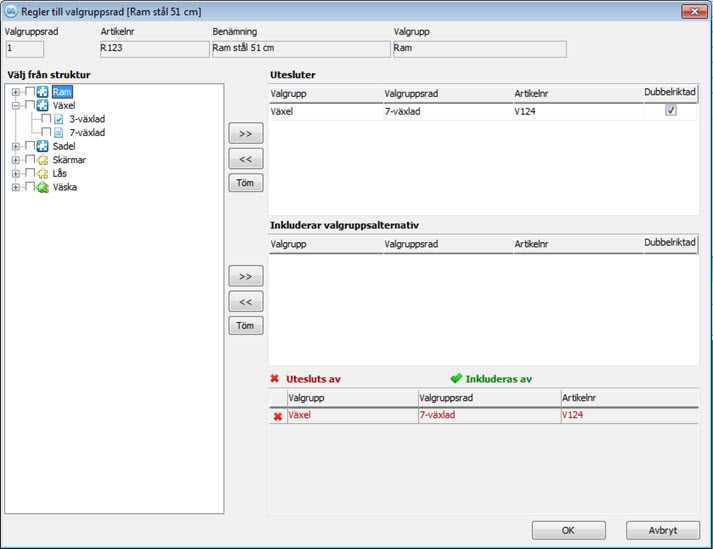Click Töm button beside Utesluter list
713x549 pixels.
tap(245, 183)
